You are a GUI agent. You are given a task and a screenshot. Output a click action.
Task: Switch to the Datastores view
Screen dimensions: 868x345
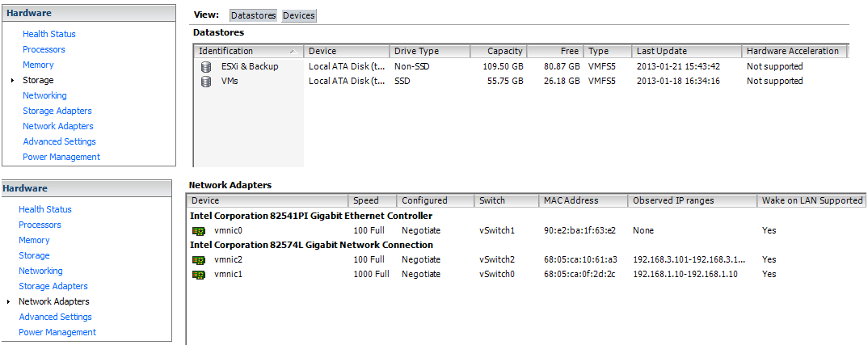point(253,15)
